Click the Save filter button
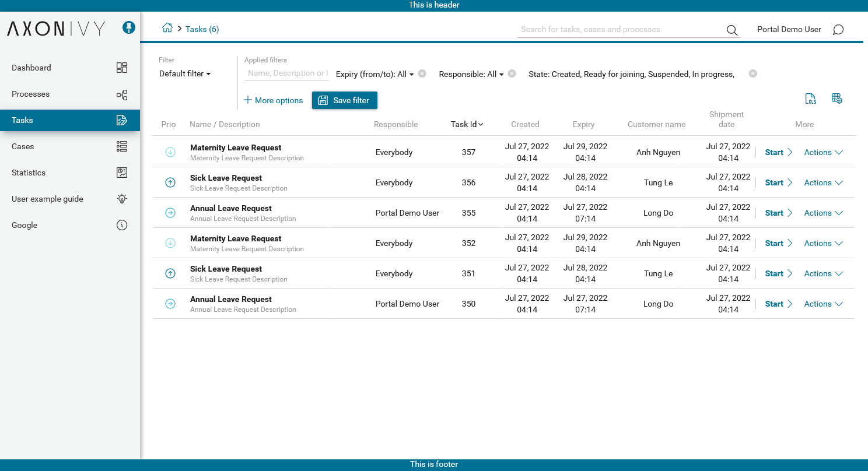 345,100
